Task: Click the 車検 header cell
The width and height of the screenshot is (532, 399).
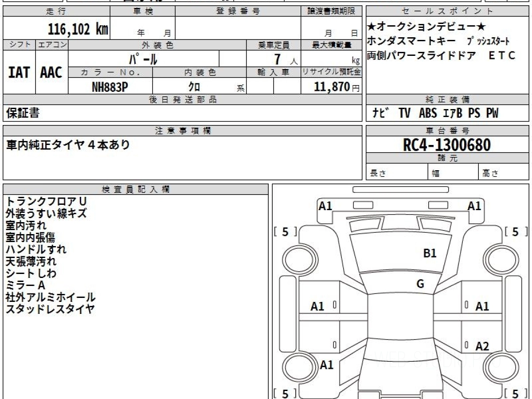Action: pyautogui.click(x=142, y=12)
